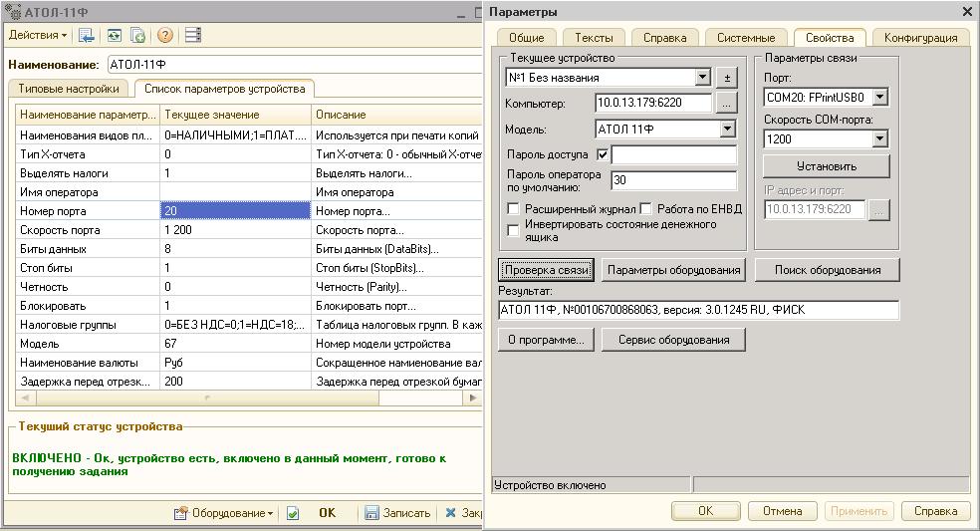Viewport: 980px width, 531px height.
Task: Click the table's left scroll arrow
Action: [25, 398]
